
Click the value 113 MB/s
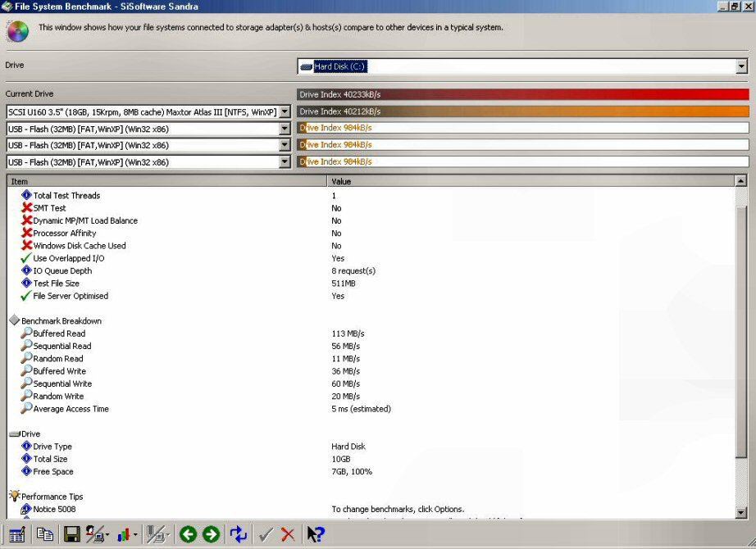click(348, 333)
